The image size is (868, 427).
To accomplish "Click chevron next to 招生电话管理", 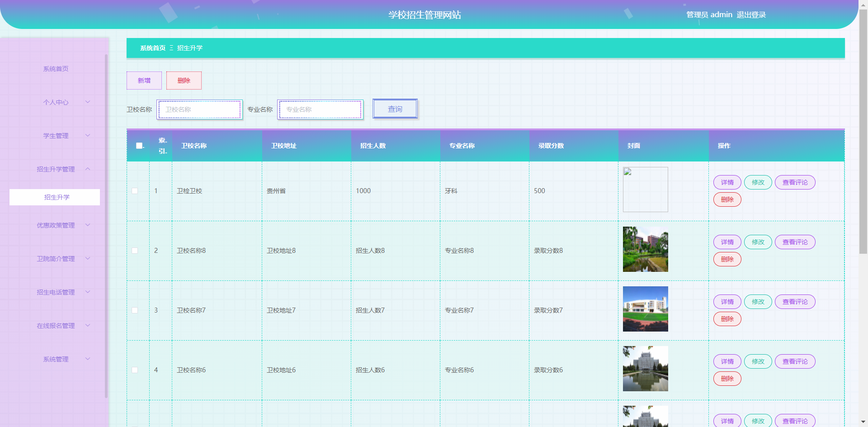I will [88, 292].
